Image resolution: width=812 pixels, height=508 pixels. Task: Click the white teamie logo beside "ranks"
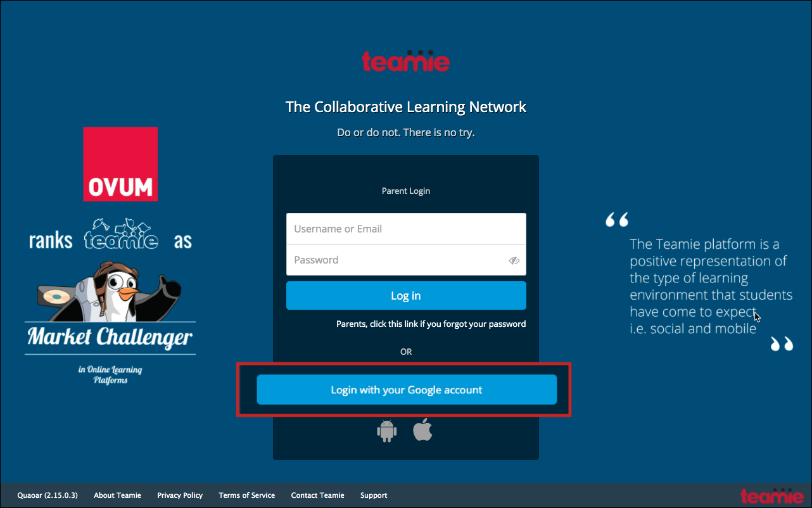coord(122,235)
